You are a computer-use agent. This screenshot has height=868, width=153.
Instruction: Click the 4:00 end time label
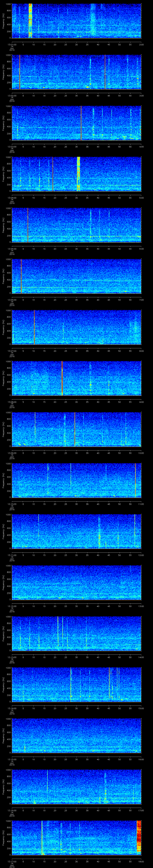coord(141,147)
